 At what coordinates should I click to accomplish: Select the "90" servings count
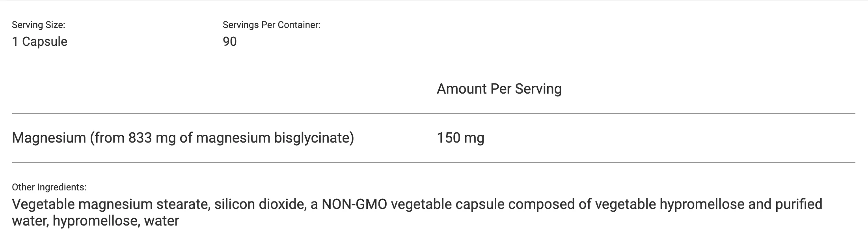[230, 41]
